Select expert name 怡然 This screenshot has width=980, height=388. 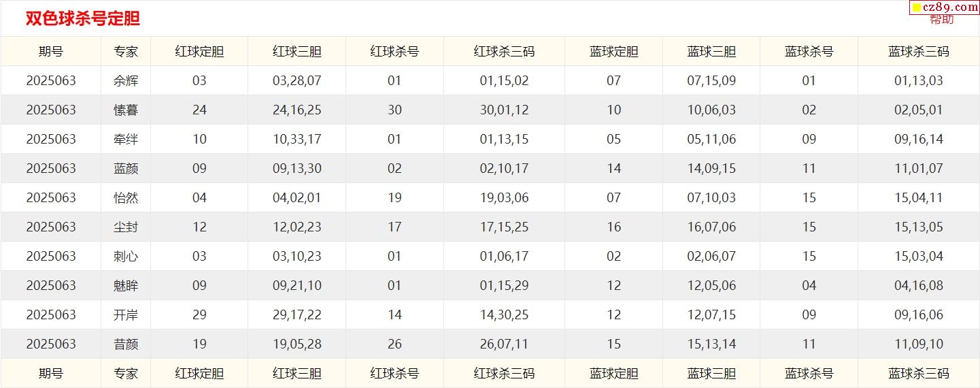[126, 197]
